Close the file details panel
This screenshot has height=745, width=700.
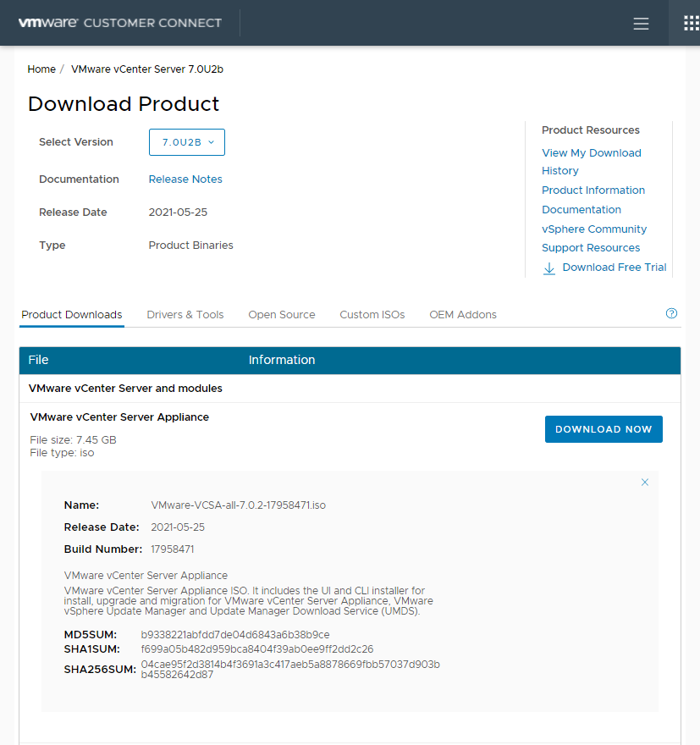click(x=644, y=483)
